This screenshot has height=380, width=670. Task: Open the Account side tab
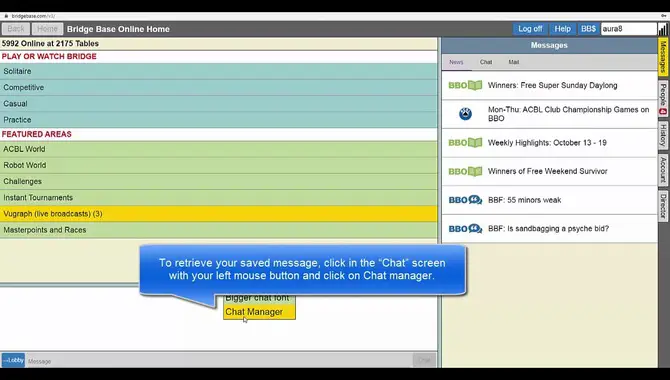663,170
